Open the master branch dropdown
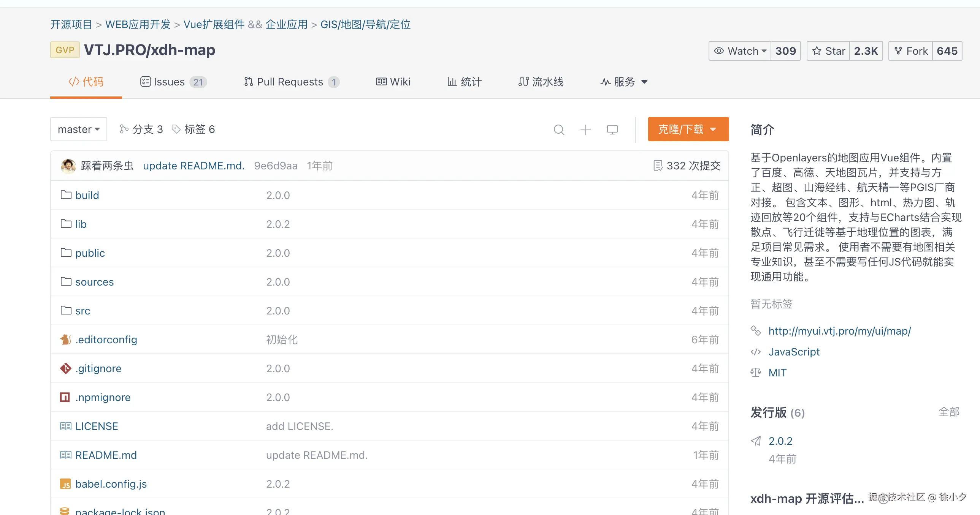The image size is (980, 515). click(78, 129)
